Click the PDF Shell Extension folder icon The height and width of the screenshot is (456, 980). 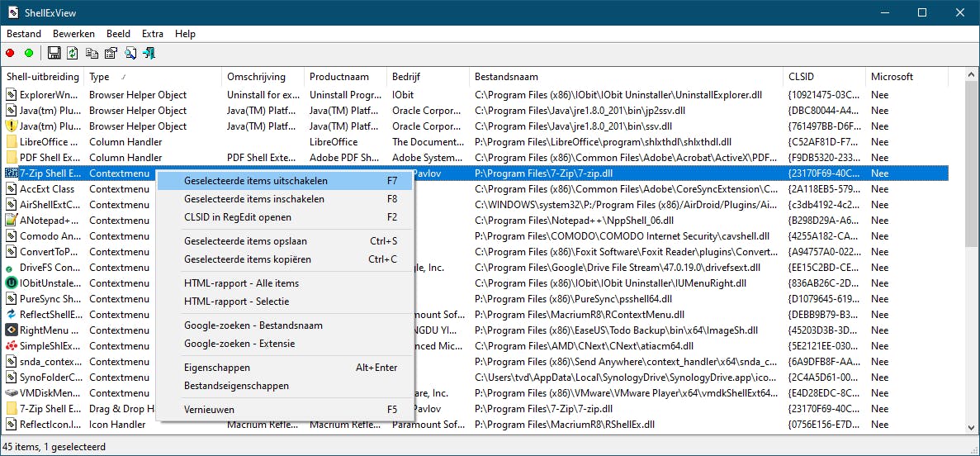point(11,158)
